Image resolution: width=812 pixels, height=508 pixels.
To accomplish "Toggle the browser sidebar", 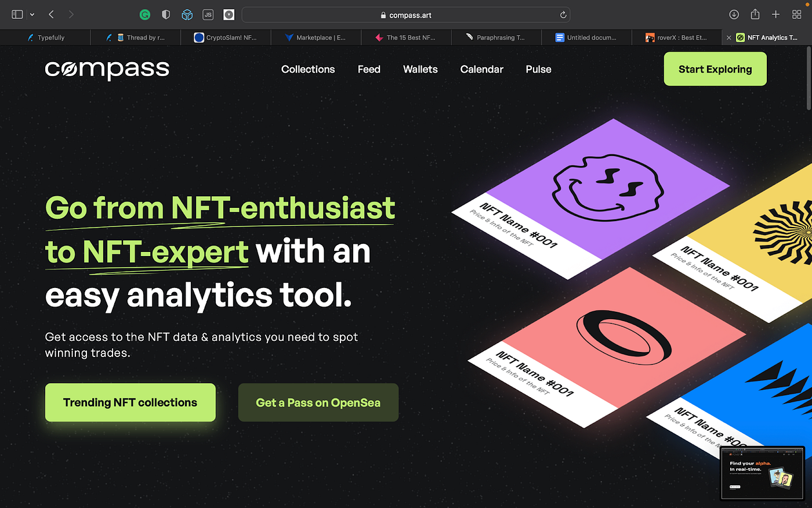I will [x=17, y=15].
